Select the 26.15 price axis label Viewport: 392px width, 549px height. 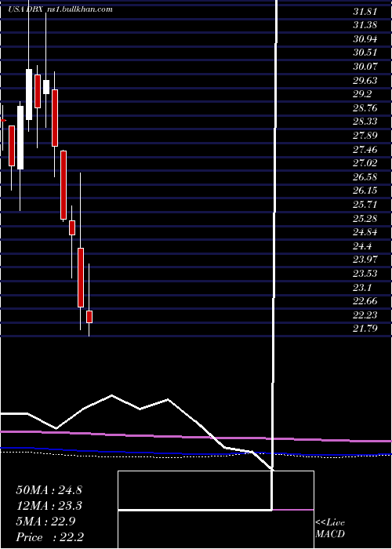[x=365, y=191]
